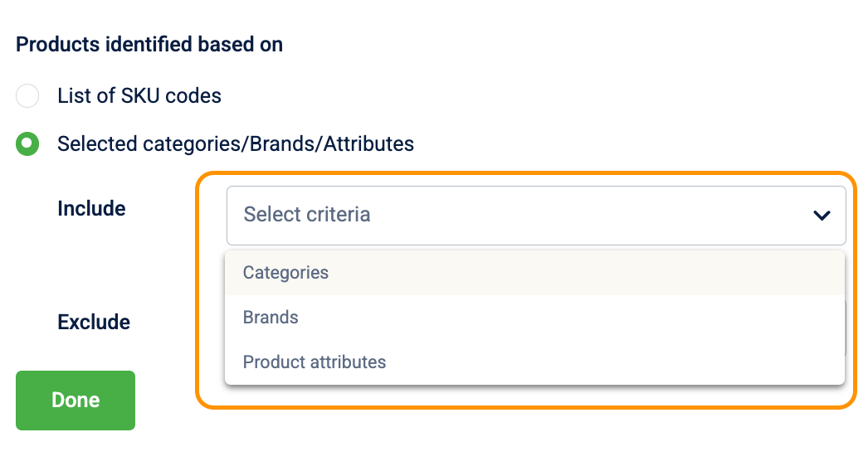Open the Include "Select criteria" dropdown field
Image resolution: width=868 pixels, height=471 pixels.
click(x=535, y=216)
